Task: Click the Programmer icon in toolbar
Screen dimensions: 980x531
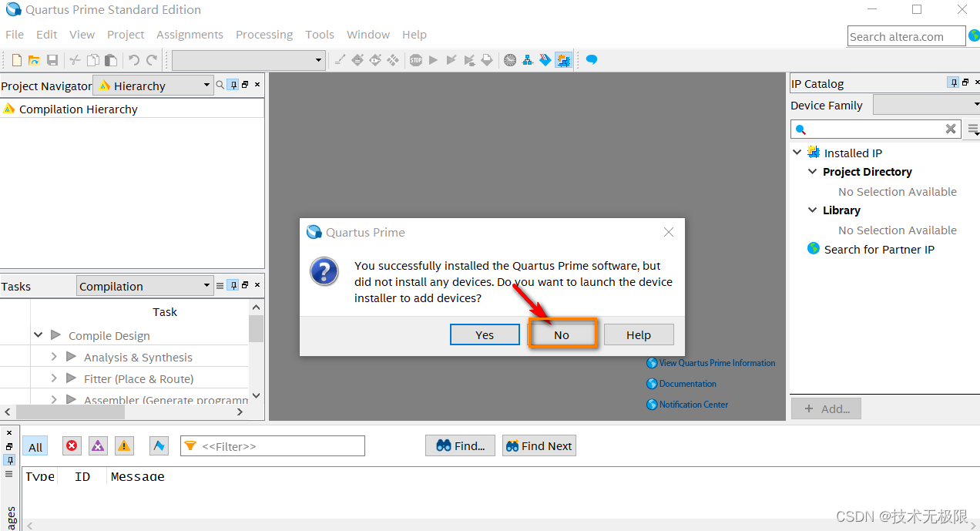Action: [545, 60]
